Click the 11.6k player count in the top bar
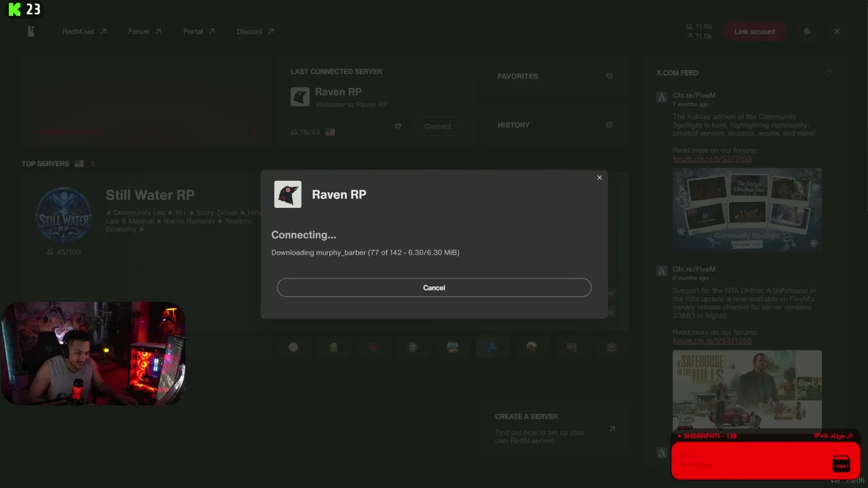The height and width of the screenshot is (488, 868). point(699,27)
